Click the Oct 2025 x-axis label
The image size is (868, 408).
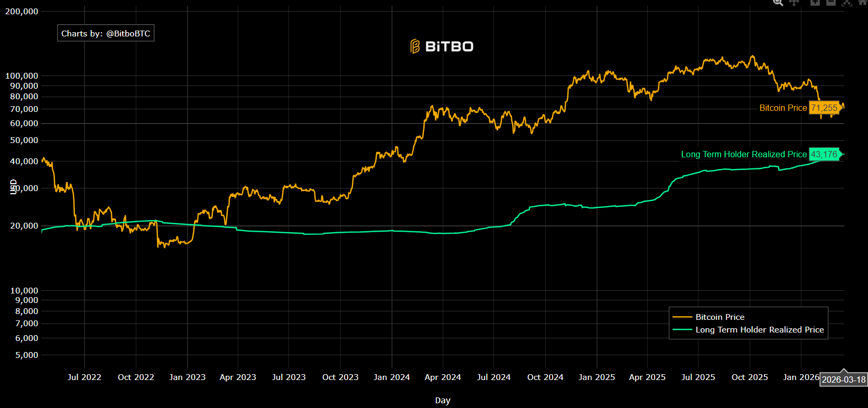750,377
